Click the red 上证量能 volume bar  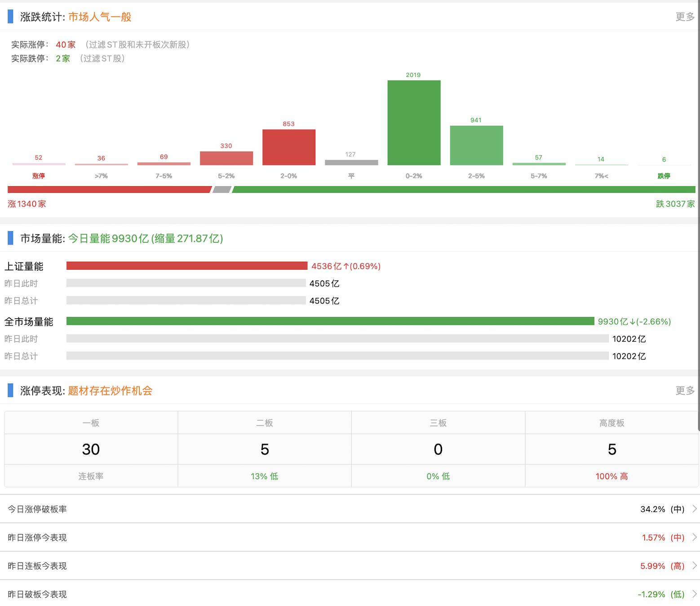186,266
